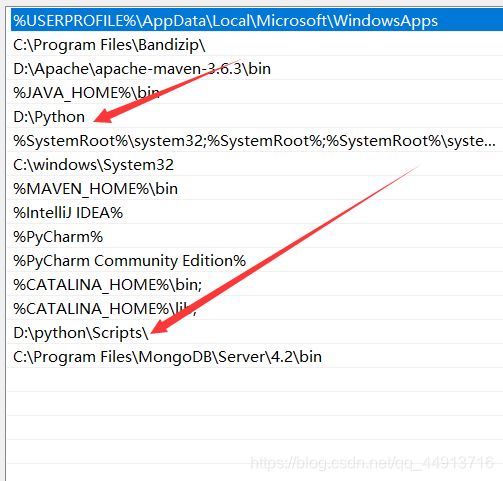Select the %USERPROFILE%\AppData\Local\Microsoft\WindowsApps entry
Screen dimensions: 503x481
[257, 21]
